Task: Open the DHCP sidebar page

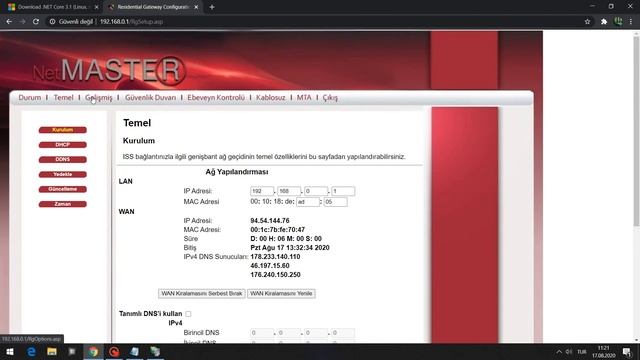Action: coord(62,144)
